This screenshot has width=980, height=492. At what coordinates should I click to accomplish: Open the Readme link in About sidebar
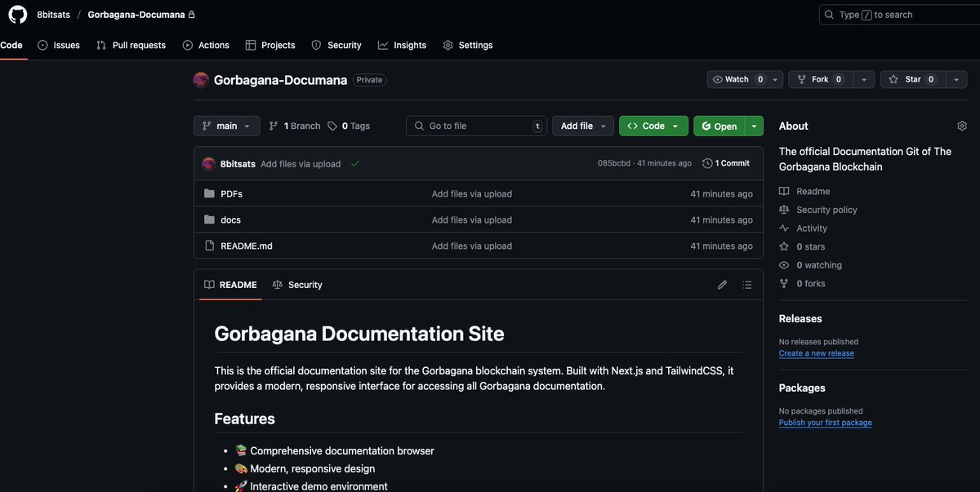804,191
